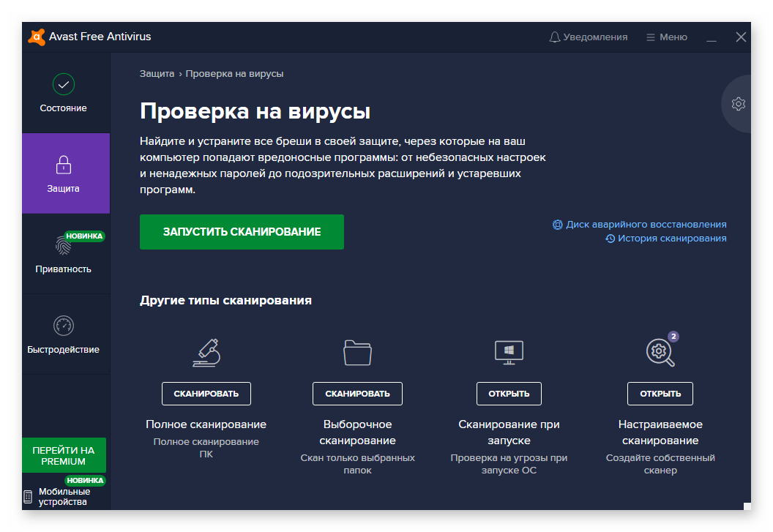Click 'Полное сканирование ПК' description text
Image resolution: width=773 pixels, height=532 pixels.
pos(206,448)
